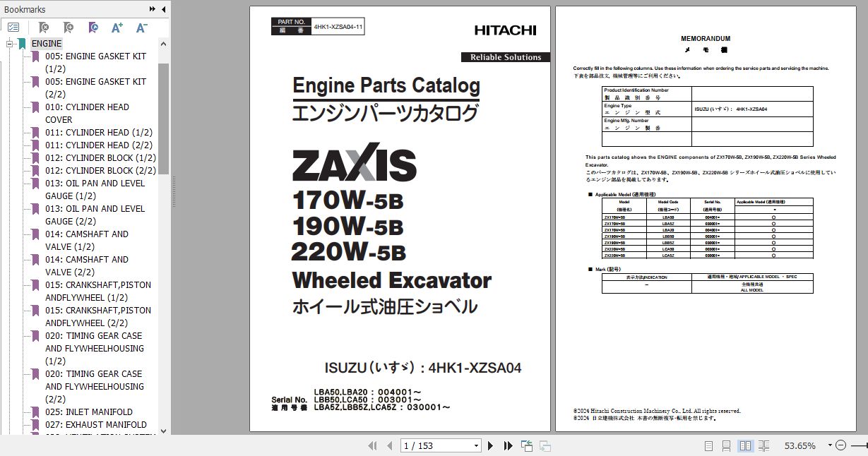Click the next view icon
The width and height of the screenshot is (868, 456).
[545, 445]
